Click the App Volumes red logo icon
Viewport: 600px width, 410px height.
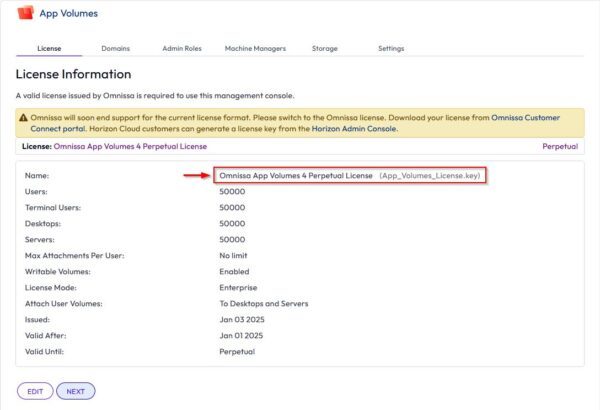click(26, 13)
